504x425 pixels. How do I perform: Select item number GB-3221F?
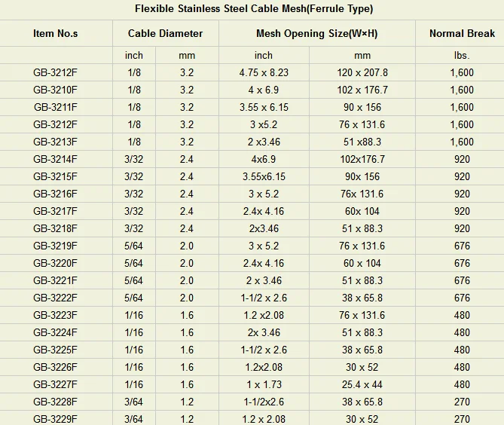tap(55, 280)
